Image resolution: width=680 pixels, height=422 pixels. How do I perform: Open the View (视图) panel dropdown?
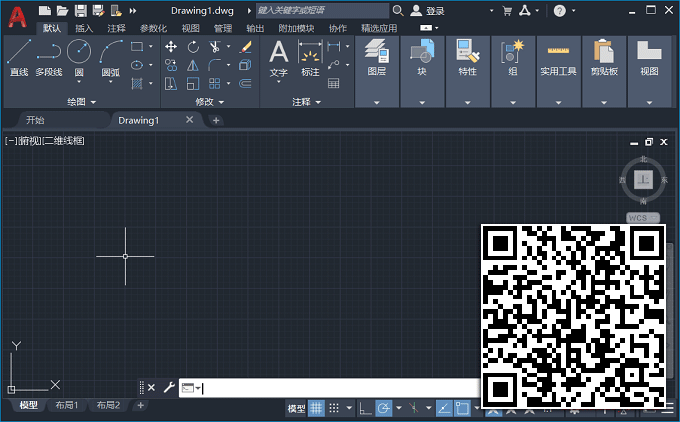649,103
